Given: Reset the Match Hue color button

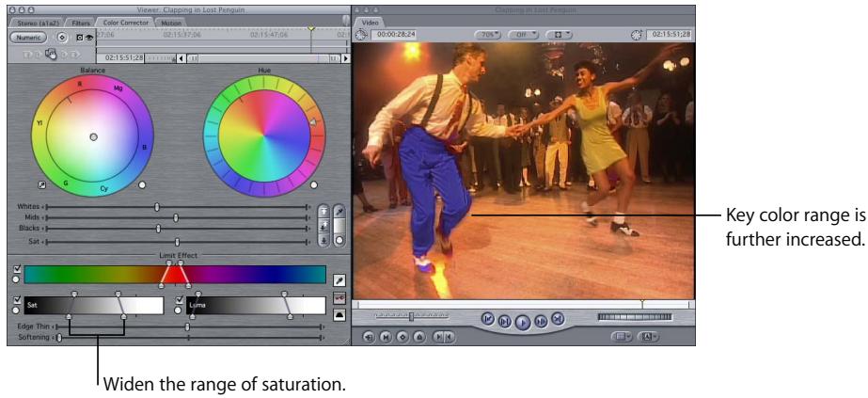Looking at the screenshot, I should [x=339, y=241].
